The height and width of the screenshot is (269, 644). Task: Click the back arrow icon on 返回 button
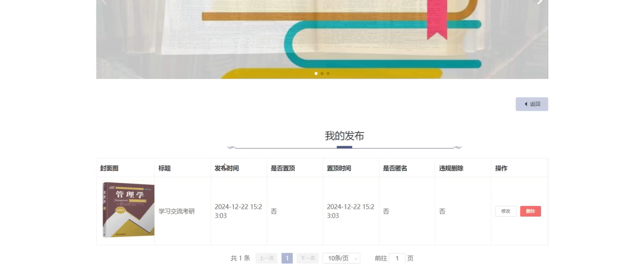pos(526,104)
